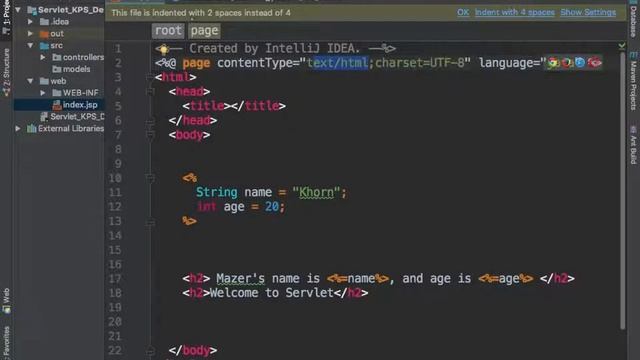Click the charset=UTF-8 text

(x=419, y=63)
